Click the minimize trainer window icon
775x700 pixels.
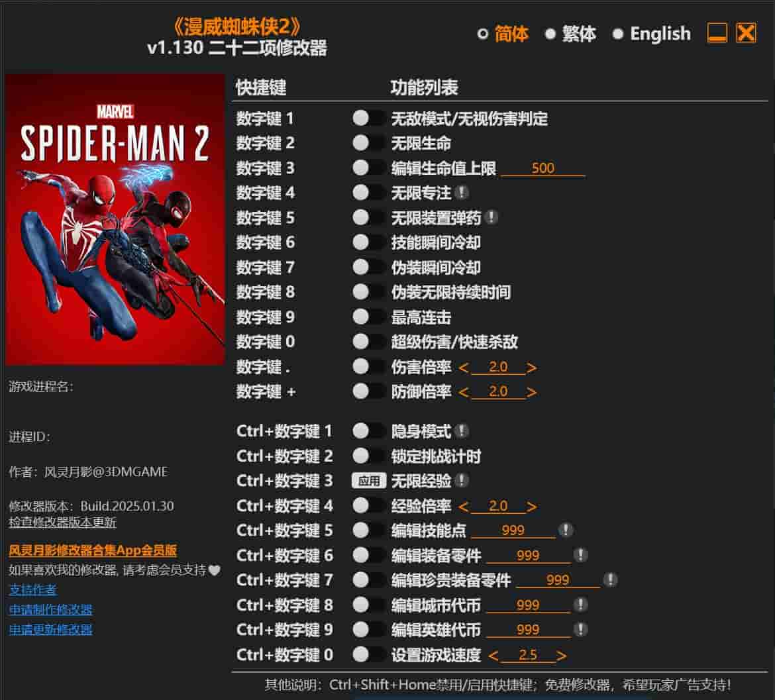coord(717,33)
